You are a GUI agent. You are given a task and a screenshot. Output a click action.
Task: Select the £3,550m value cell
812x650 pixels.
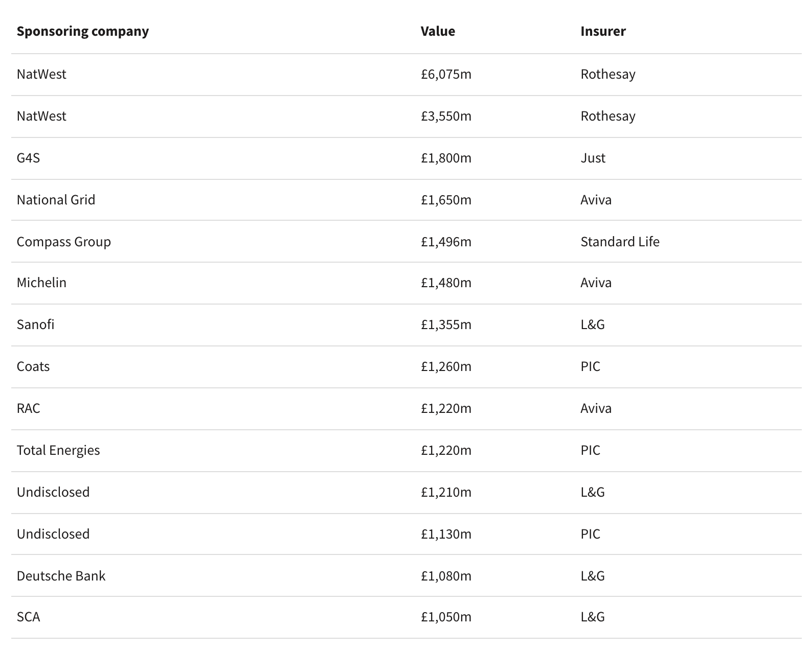pyautogui.click(x=446, y=116)
